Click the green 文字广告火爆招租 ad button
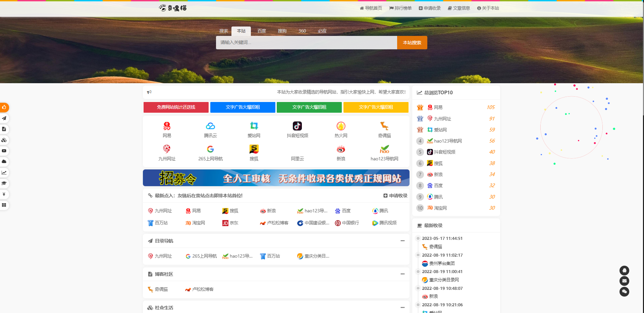Viewport: 644px width, 313px height. (309, 107)
